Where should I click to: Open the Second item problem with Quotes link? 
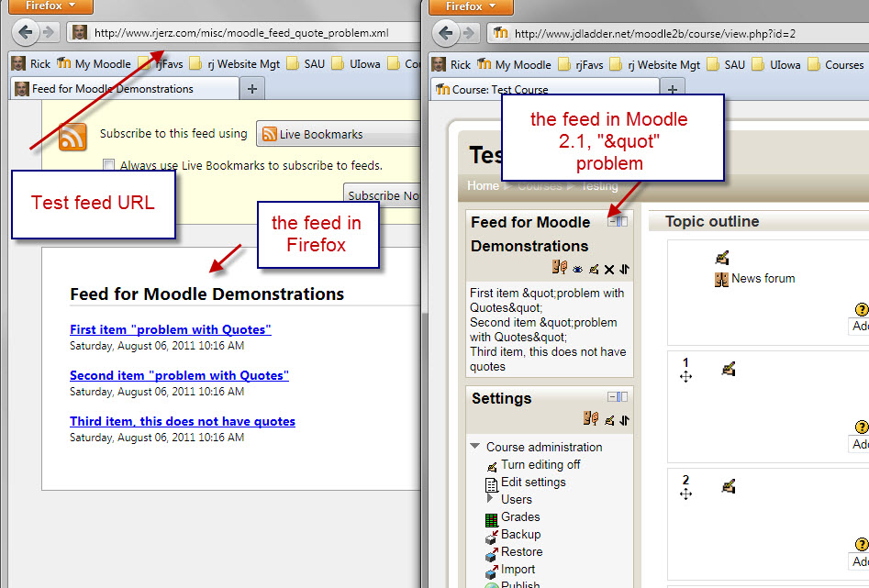pyautogui.click(x=179, y=375)
